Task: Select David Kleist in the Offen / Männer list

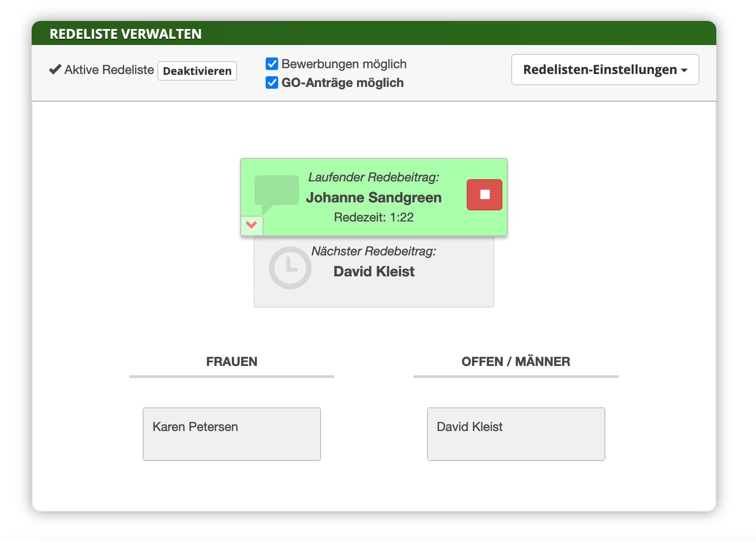Action: [516, 434]
